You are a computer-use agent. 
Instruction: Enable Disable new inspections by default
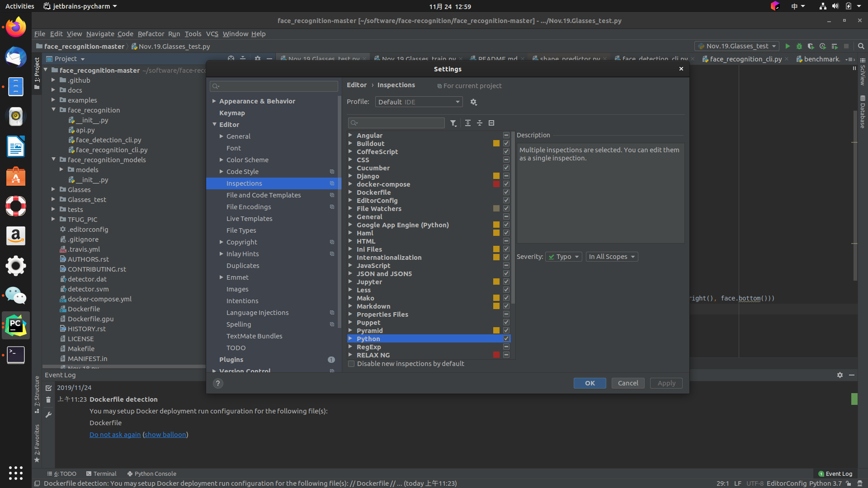point(351,364)
